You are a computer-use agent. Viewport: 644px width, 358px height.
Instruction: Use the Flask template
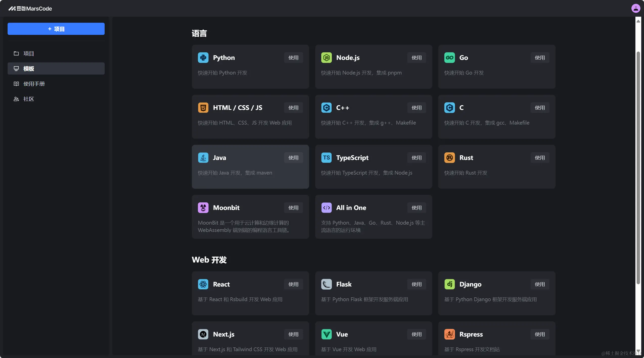pyautogui.click(x=417, y=284)
